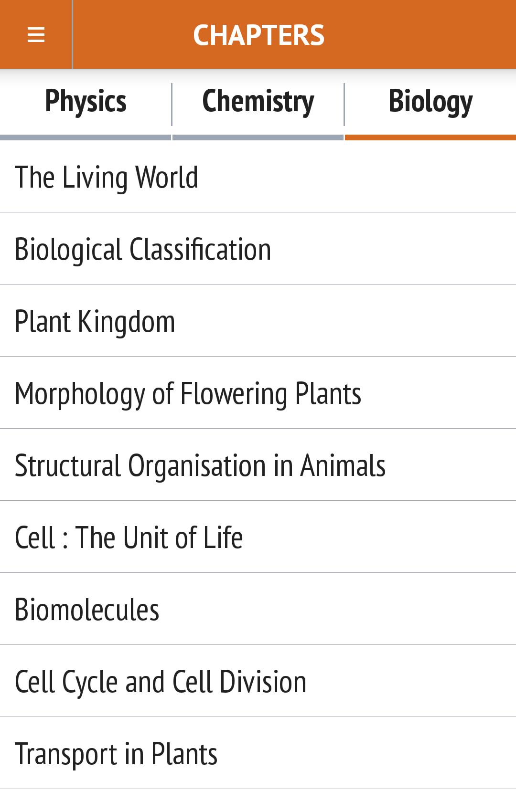Tap Transport in Plants chapter
Image resolution: width=516 pixels, height=812 pixels.
tap(116, 754)
